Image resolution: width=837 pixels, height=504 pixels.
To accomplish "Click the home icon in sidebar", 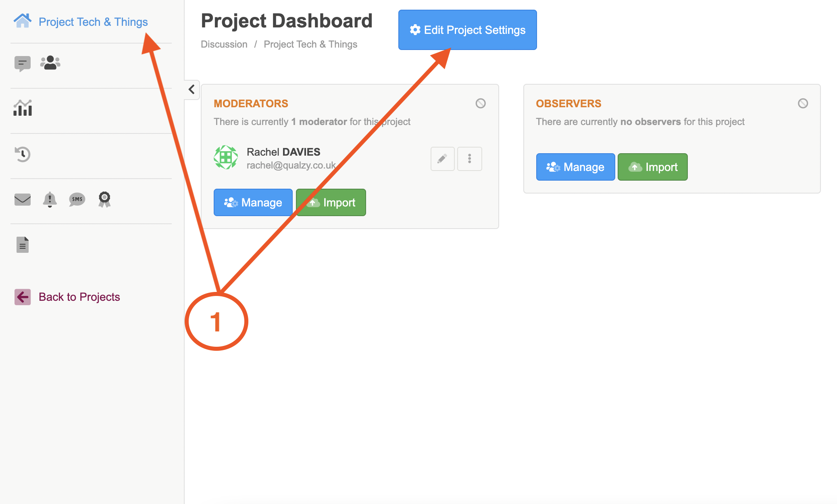I will (x=23, y=21).
